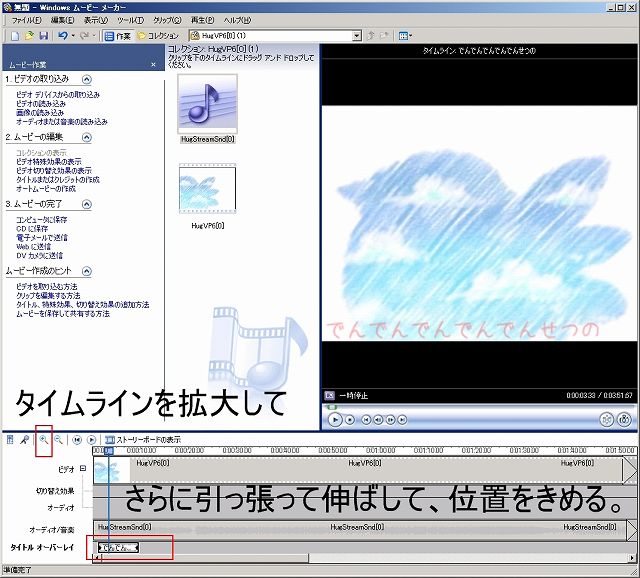
Task: Click 電子メールで送信 link
Action: (x=42, y=238)
